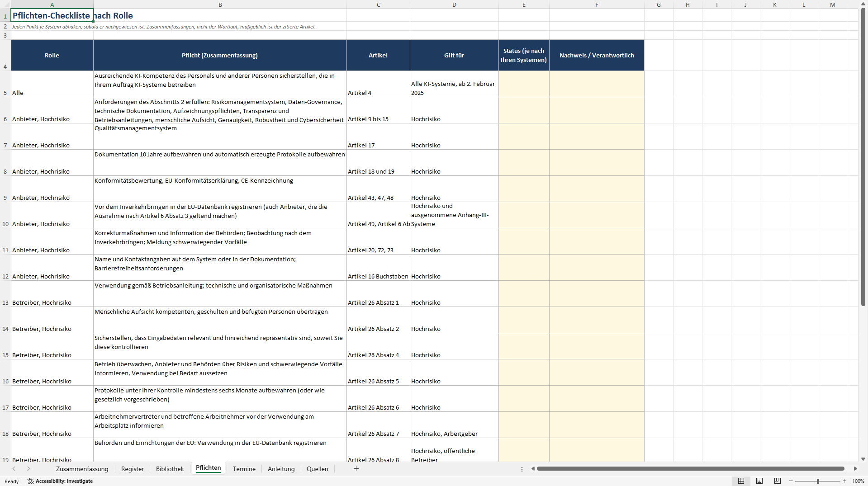Screen dimensions: 868x486
Task: Click the Alle KI-Systeme, ab 2. Februar 2025 cell
Action: coord(454,84)
